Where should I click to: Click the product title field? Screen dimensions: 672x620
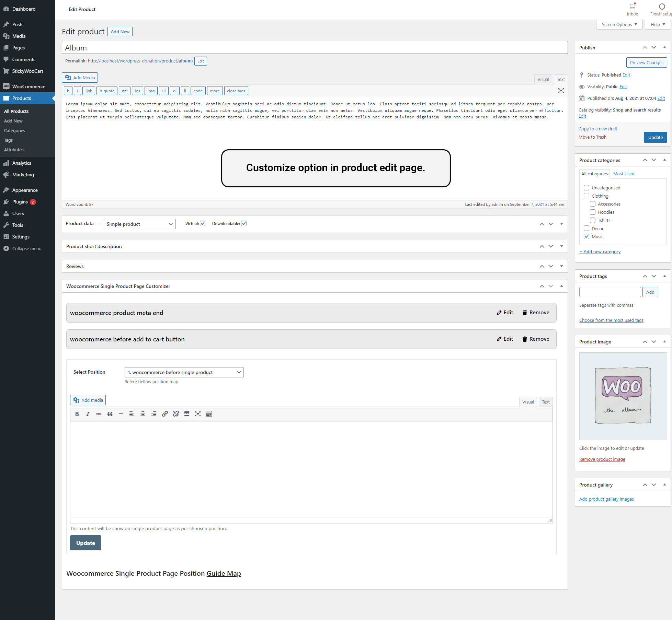(x=315, y=48)
